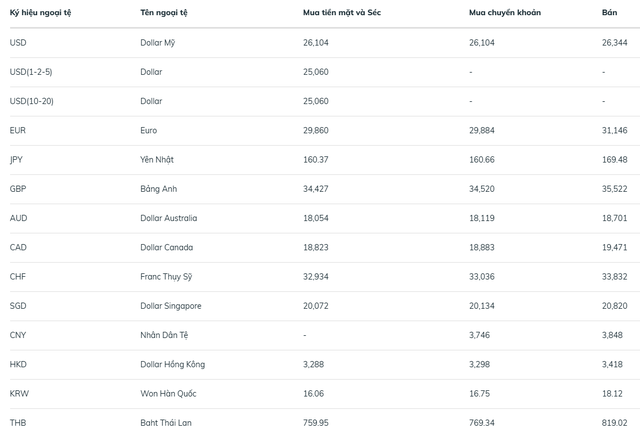Viewport: 640px width, 437px height.
Task: Select the Euro selling rate 31,146
Action: point(615,130)
